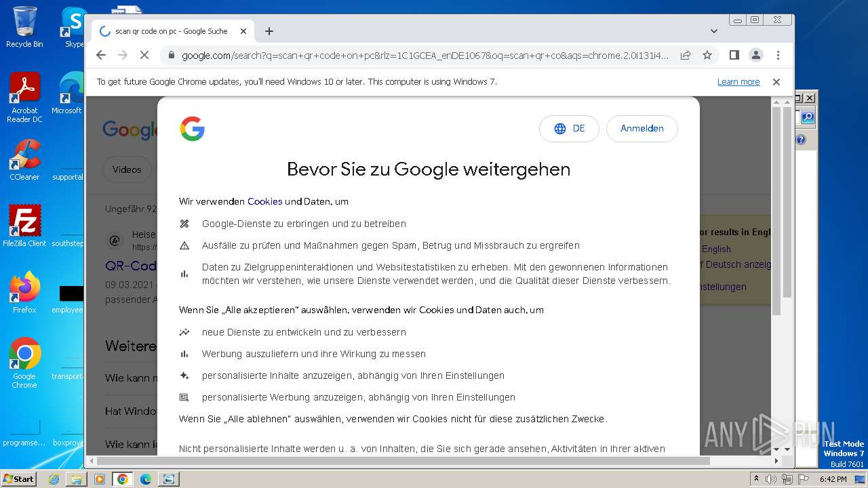The image size is (868, 488).
Task: Click the site lock icon
Action: click(x=171, y=56)
